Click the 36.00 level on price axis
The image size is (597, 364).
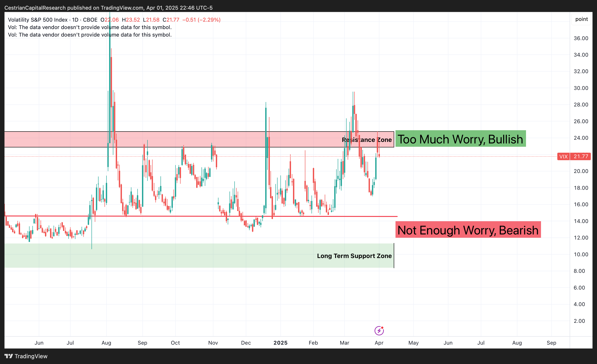581,38
